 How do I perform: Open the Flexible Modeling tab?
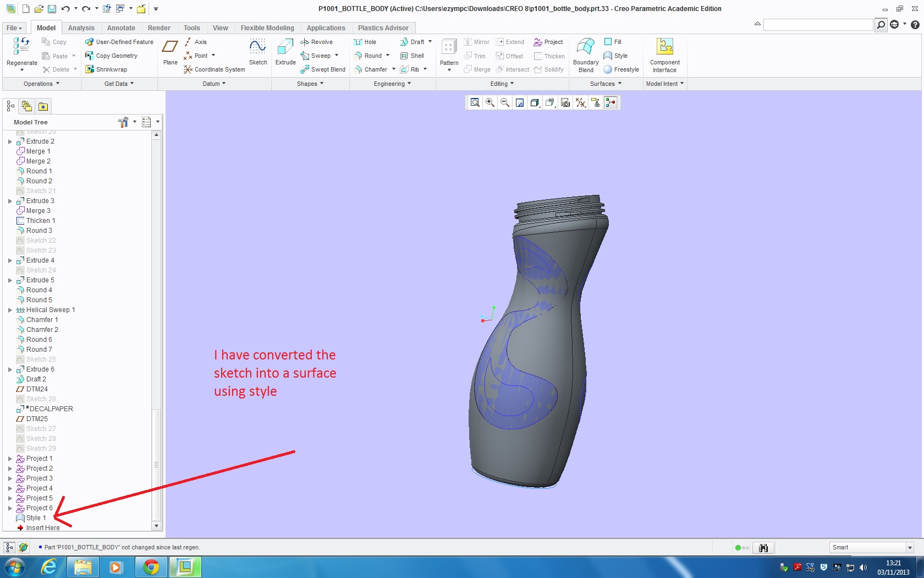267,28
